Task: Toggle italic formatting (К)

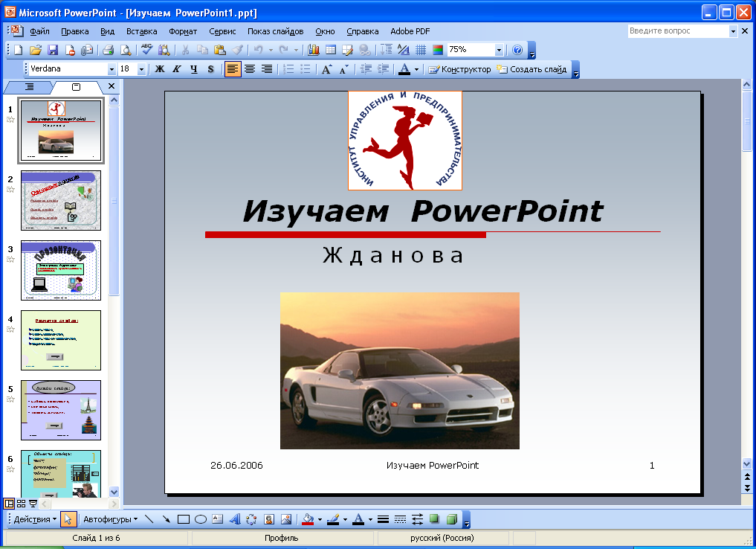Action: [177, 69]
